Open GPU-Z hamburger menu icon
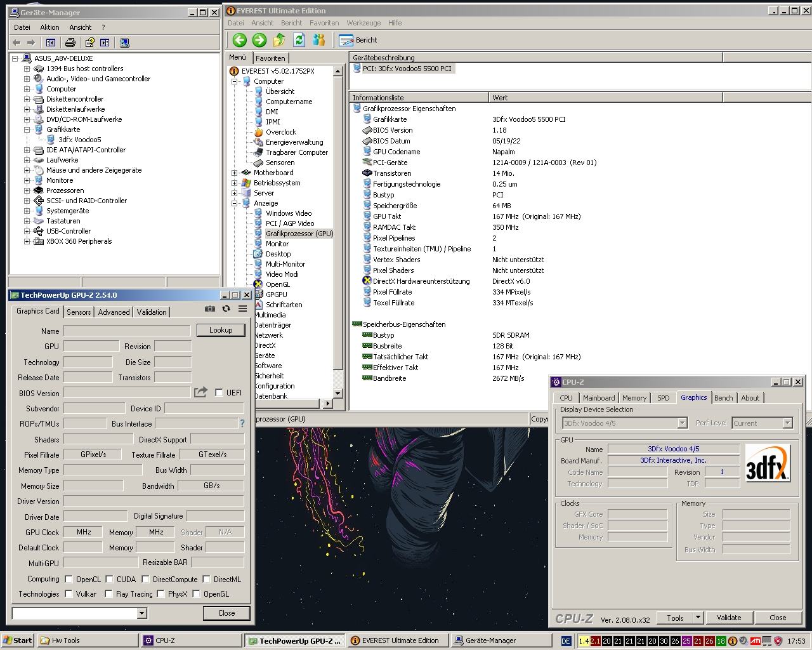This screenshot has height=650, width=812. tap(242, 308)
